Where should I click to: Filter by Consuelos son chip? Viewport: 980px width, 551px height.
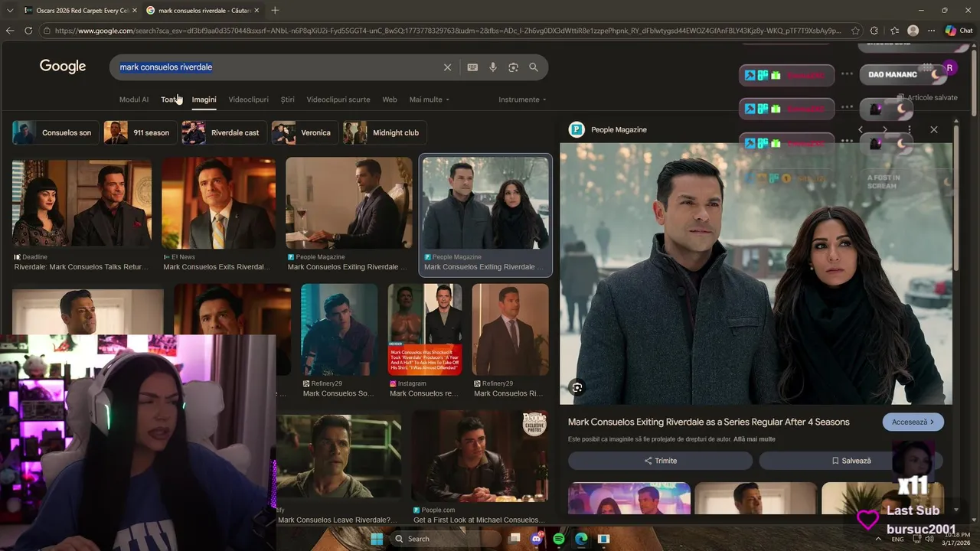54,132
